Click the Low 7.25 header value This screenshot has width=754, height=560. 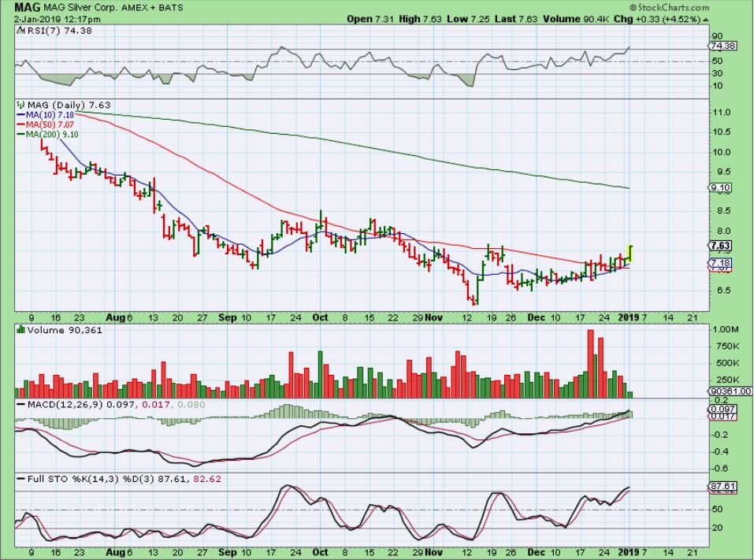(x=466, y=19)
